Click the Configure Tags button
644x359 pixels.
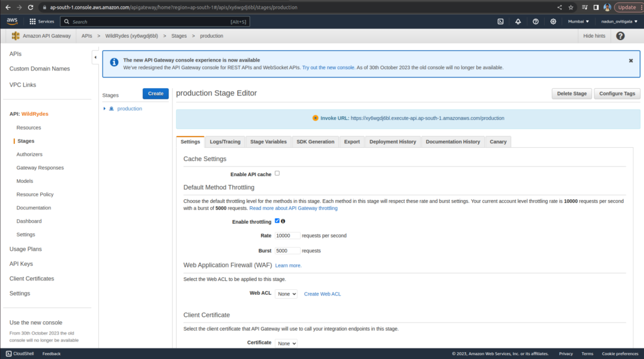pyautogui.click(x=617, y=94)
